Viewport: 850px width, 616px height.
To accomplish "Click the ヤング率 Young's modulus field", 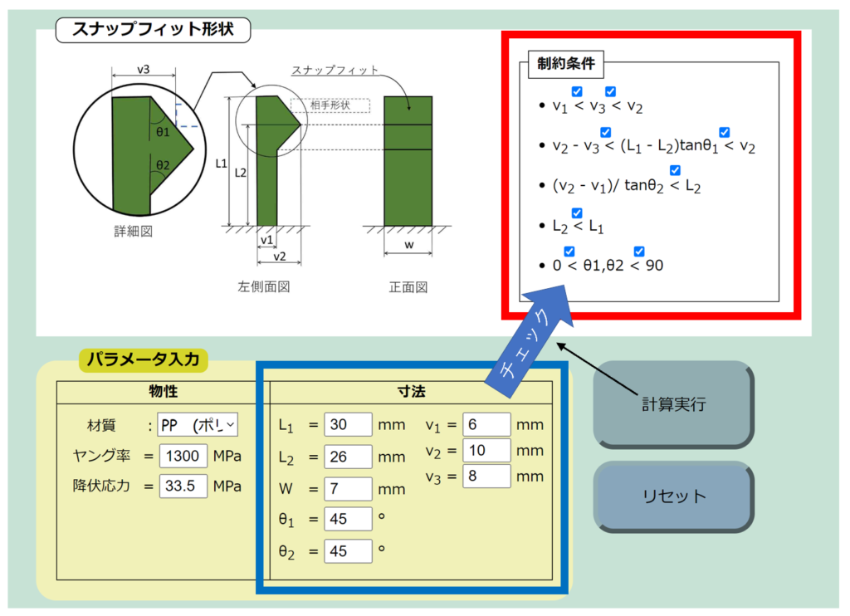I will coord(183,455).
